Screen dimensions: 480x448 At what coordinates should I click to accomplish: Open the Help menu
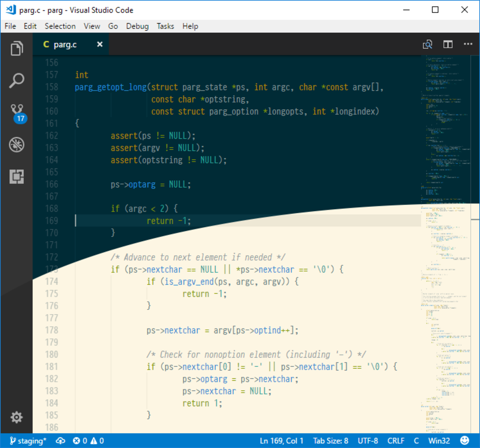coord(190,26)
